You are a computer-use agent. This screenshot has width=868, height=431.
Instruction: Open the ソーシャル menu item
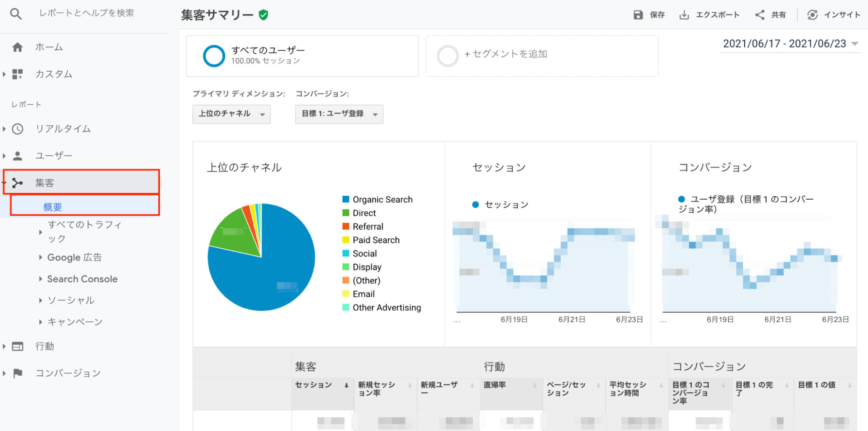[71, 300]
